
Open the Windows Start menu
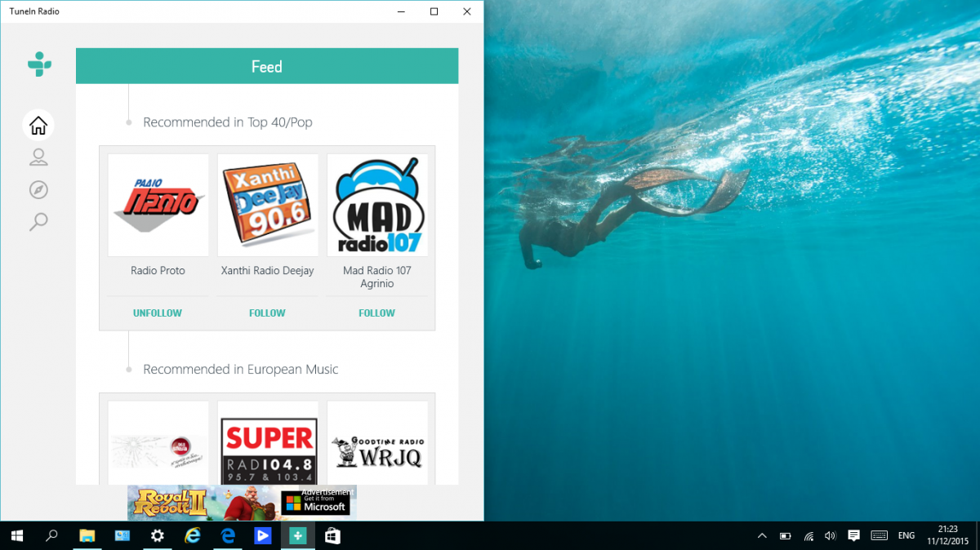17,536
